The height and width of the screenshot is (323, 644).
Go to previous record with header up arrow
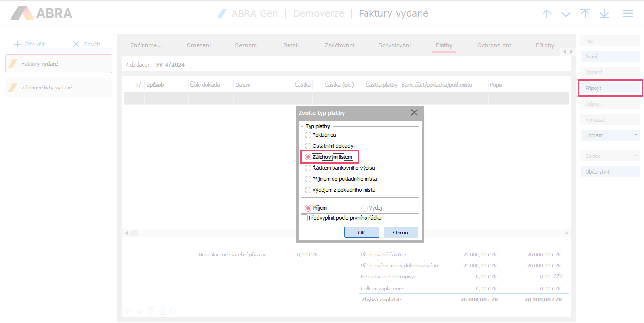point(547,14)
